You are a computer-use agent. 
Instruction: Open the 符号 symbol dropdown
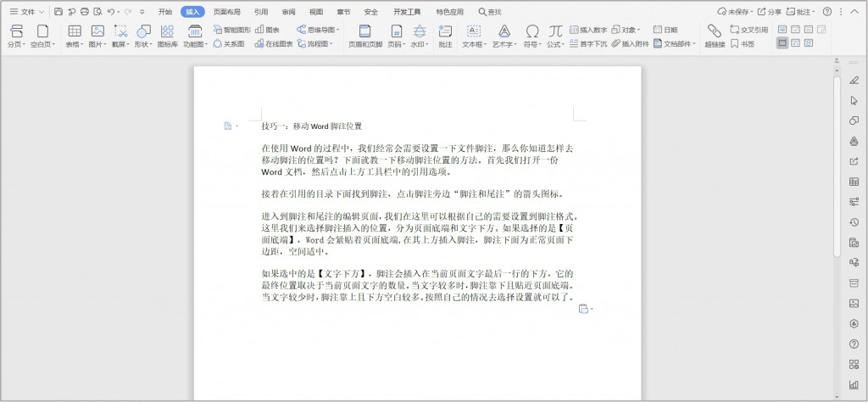pyautogui.click(x=532, y=36)
